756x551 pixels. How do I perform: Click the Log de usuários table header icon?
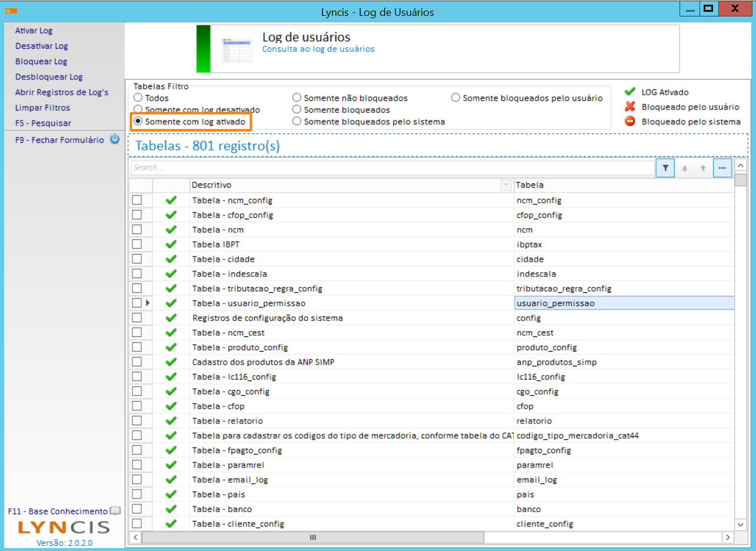(x=236, y=49)
